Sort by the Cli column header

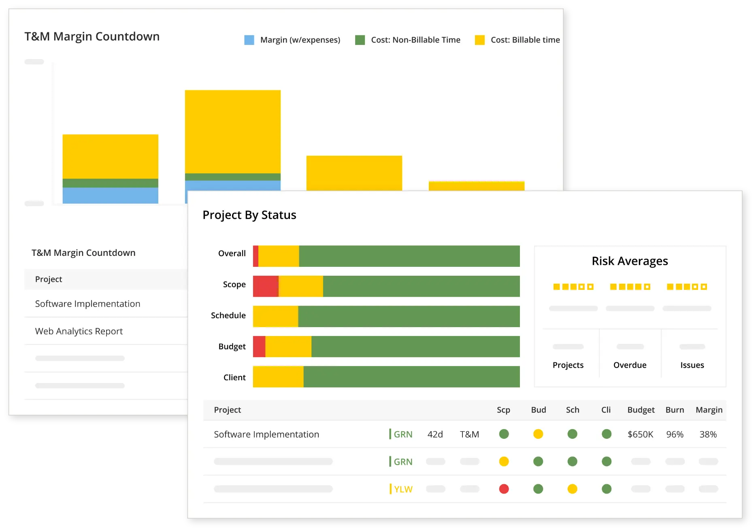pyautogui.click(x=606, y=410)
